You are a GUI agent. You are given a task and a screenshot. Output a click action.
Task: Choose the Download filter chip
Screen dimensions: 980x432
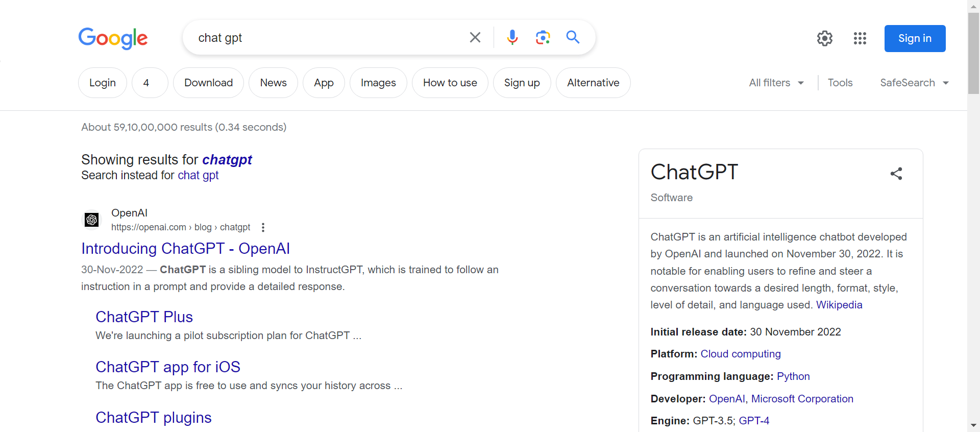(x=208, y=83)
